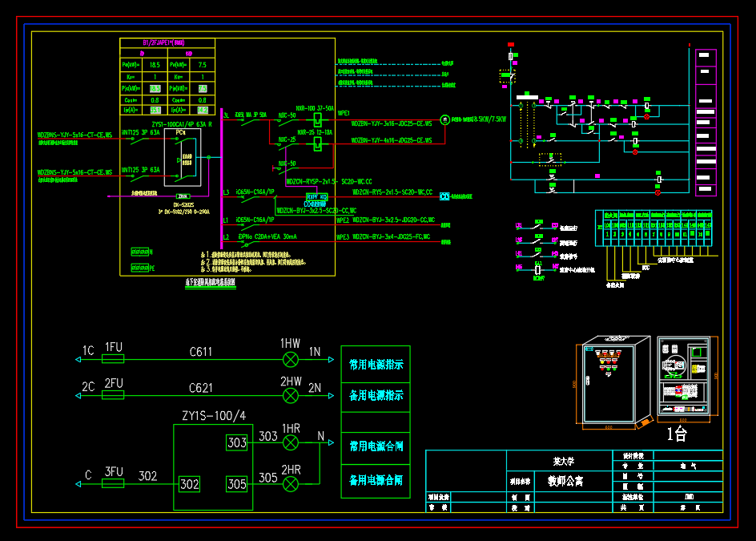The image size is (756, 541).
Task: Click the cyan device box at WDZCN-RYS line end
Action: [444, 196]
